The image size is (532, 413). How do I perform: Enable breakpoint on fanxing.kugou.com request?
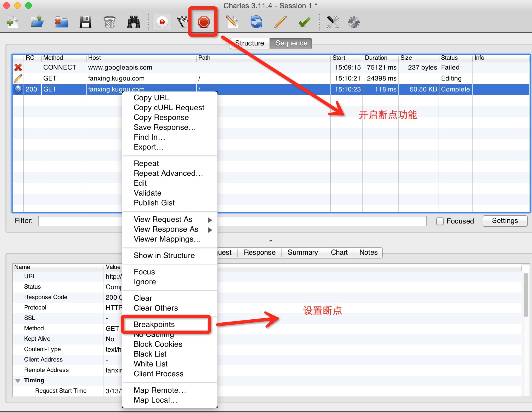pos(155,325)
